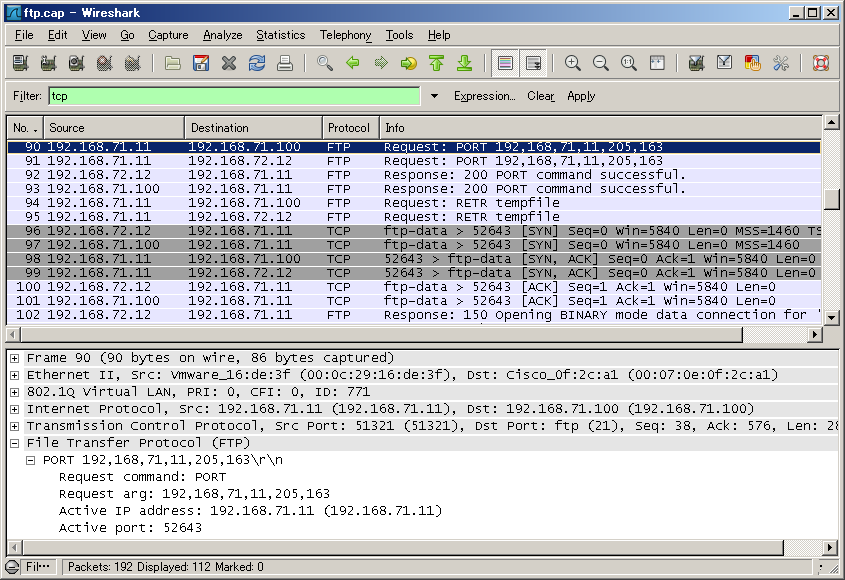The image size is (845, 580).
Task: Select packet 94 RETR tempfile row
Action: point(414,203)
